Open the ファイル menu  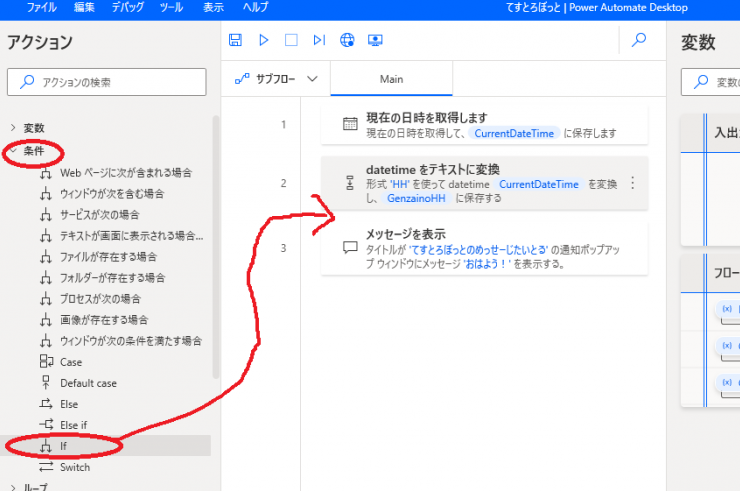[41, 7]
